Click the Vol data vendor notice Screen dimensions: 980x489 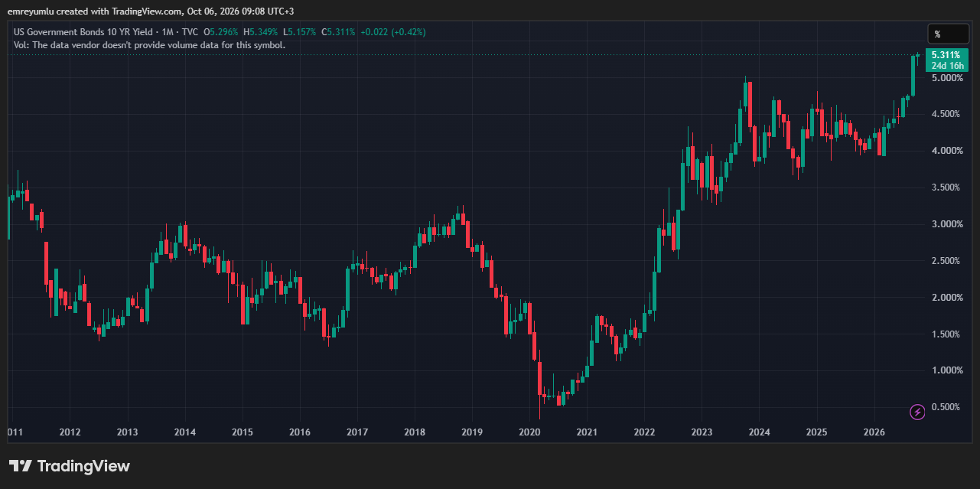(x=150, y=45)
